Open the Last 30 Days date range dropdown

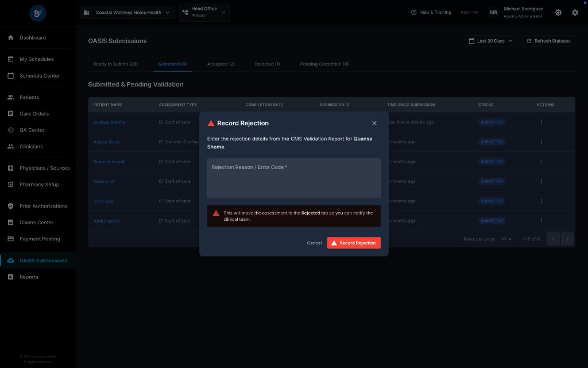pos(490,41)
